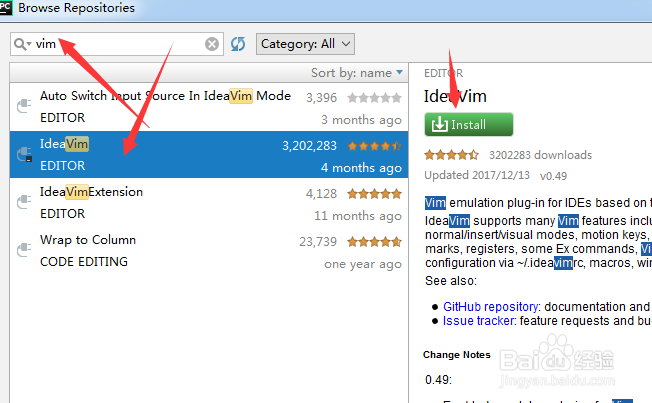Viewport: 652px width, 403px height.
Task: Open the GitHub repository link
Action: [x=491, y=307]
